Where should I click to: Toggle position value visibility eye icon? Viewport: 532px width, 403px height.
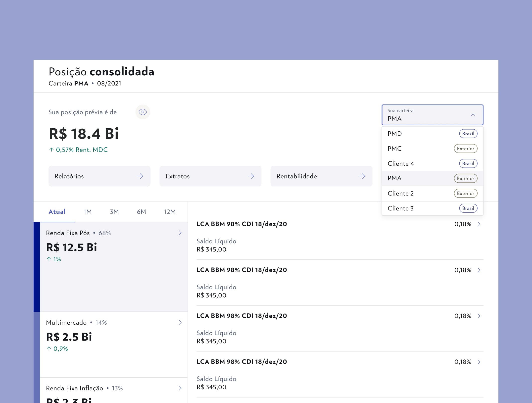click(x=143, y=112)
